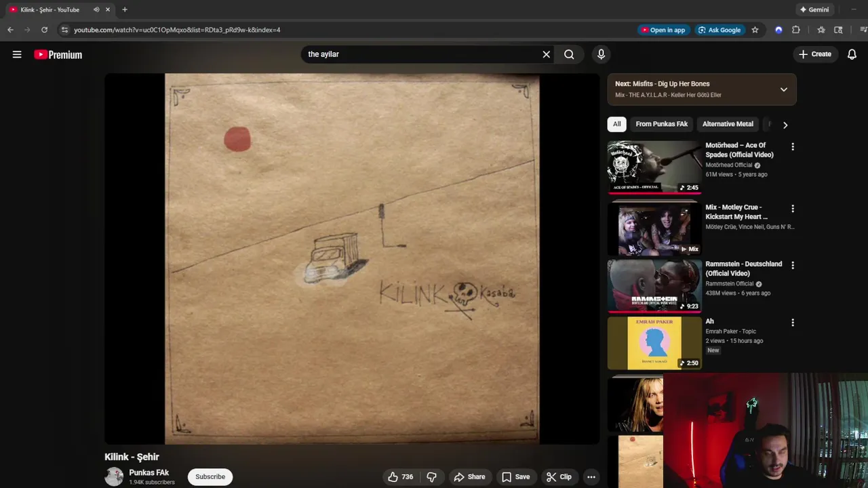Click Punkas FAk channel name
Screen dimensions: 868x488
149,472
